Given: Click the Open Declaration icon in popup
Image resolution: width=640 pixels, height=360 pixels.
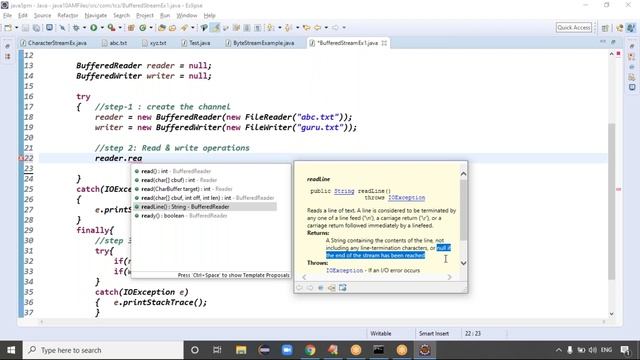Looking at the screenshot, I should click(331, 288).
